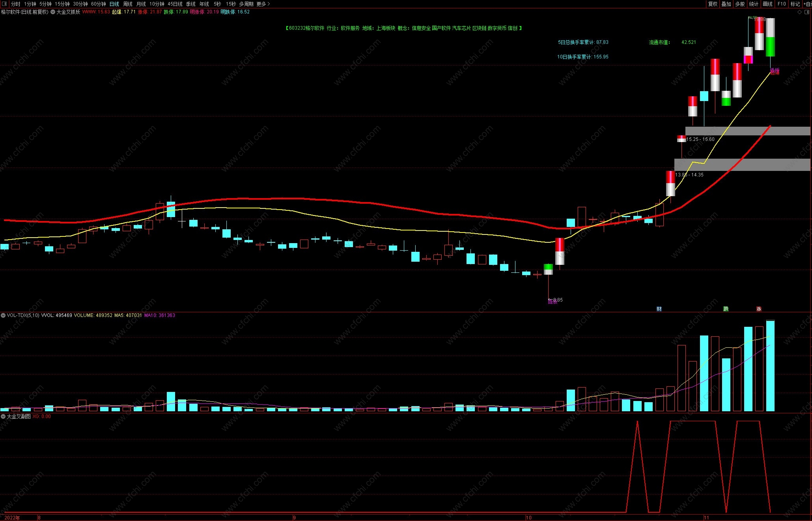Expand the VOL-TDX indicator dropdown
This screenshot has height=521, width=812.
pos(3,315)
